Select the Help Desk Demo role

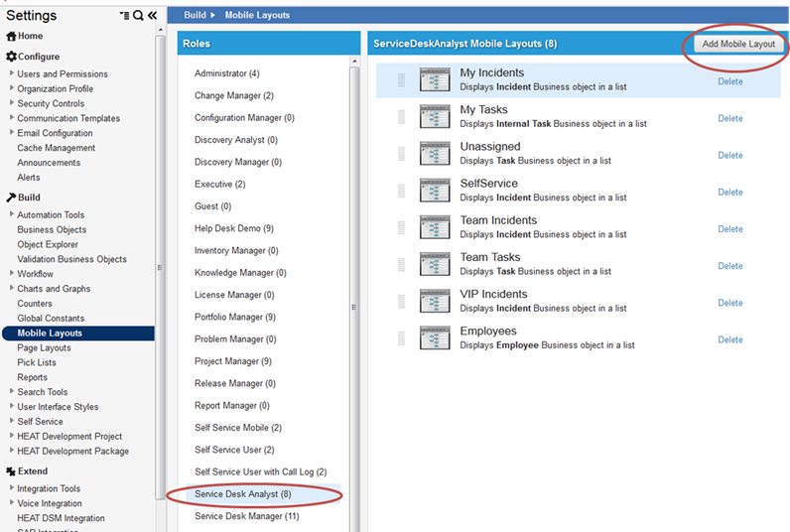pyautogui.click(x=233, y=228)
